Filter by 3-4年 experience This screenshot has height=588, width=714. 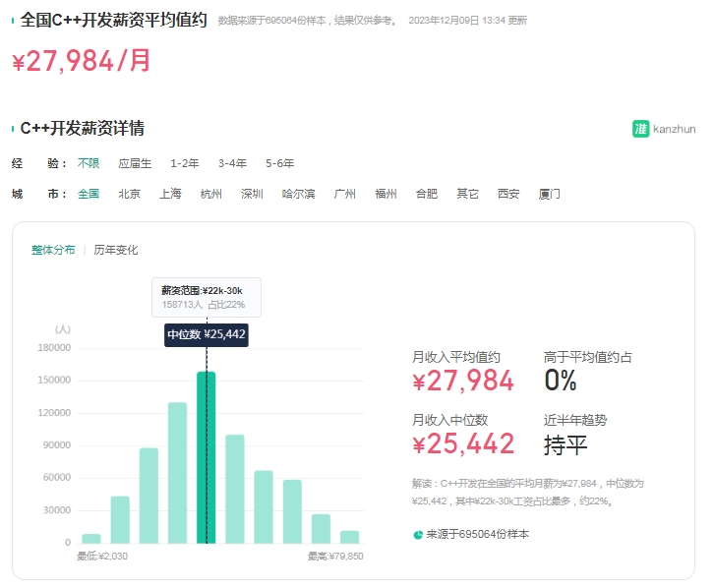[x=232, y=163]
